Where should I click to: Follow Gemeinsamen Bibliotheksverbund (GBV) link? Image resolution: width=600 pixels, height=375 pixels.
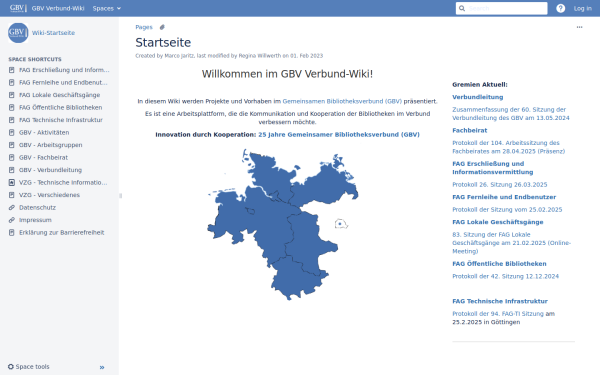pos(342,101)
